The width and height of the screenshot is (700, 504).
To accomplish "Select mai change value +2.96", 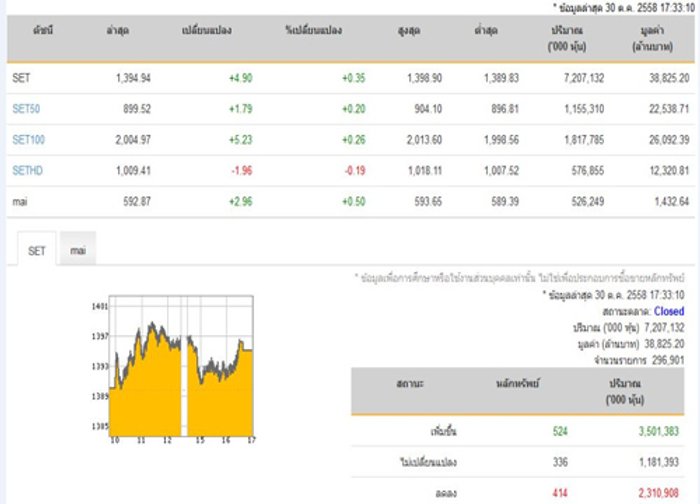I will [241, 201].
